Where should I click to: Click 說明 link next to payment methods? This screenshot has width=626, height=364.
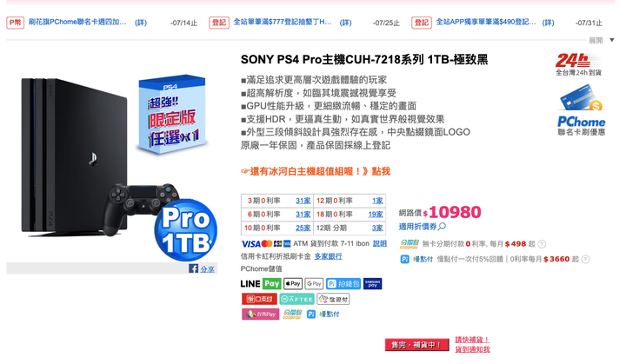point(380,243)
